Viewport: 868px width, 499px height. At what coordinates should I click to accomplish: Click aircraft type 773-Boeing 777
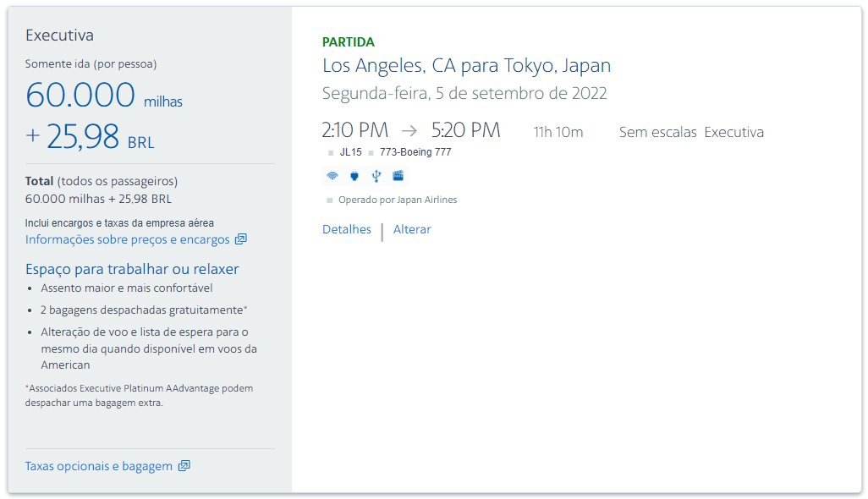415,152
